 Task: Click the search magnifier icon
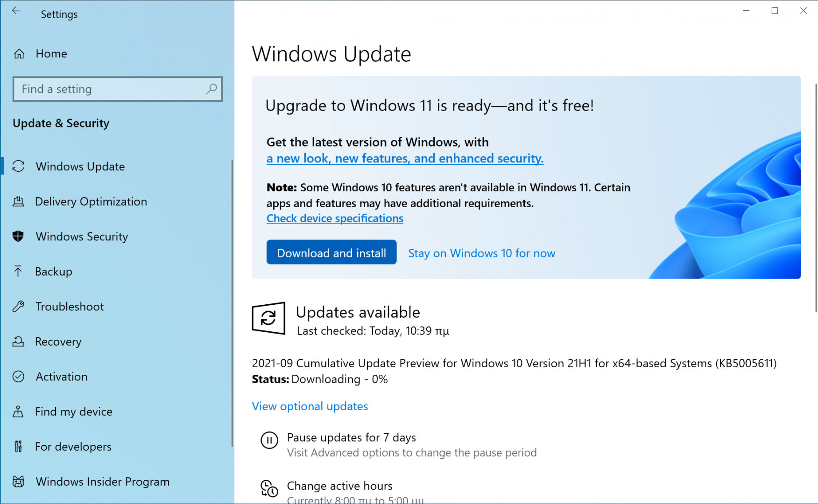point(212,89)
